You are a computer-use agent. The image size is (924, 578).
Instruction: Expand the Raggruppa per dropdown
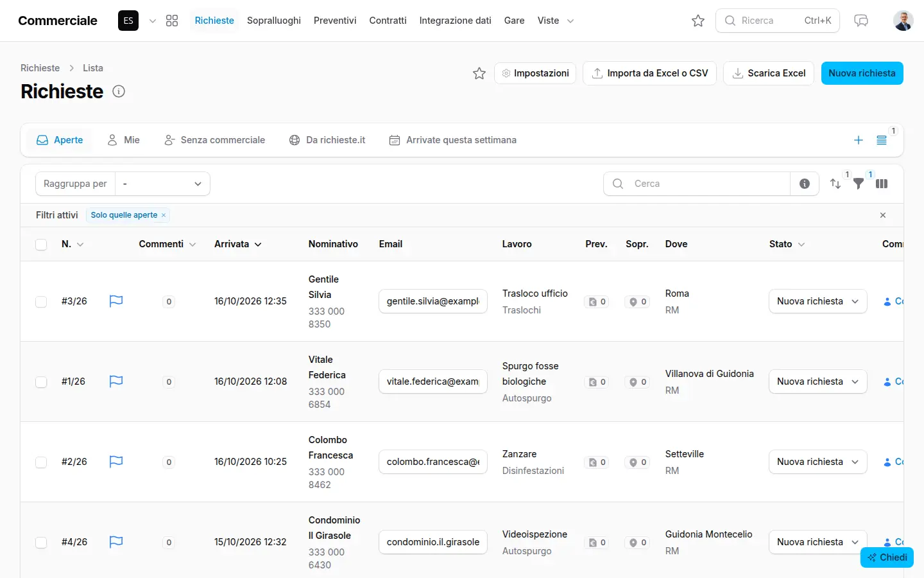(x=162, y=184)
